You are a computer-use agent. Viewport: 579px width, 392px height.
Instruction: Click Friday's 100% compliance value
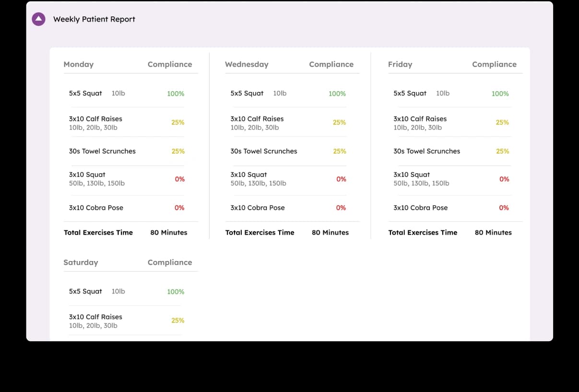(500, 94)
